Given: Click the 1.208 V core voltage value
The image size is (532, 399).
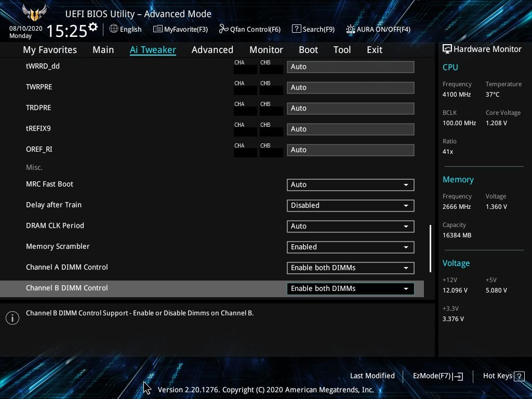Looking at the screenshot, I should (x=496, y=123).
